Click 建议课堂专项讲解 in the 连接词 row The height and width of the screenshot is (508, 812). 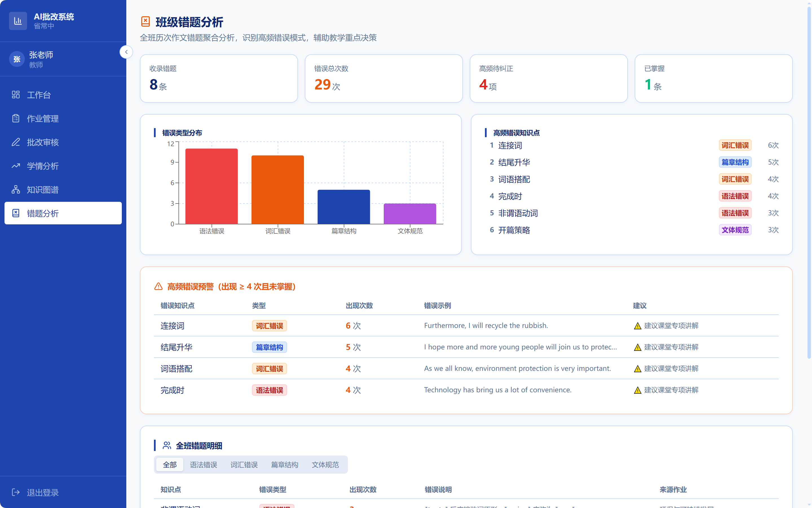click(671, 326)
